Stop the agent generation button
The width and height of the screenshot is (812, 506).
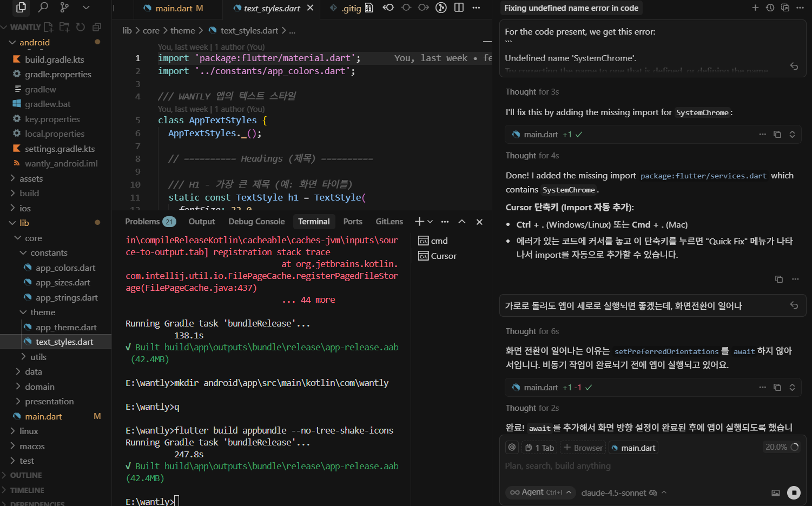point(794,492)
